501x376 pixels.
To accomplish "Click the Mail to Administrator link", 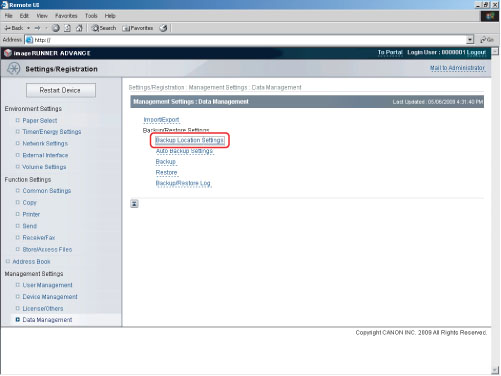I will pos(457,68).
